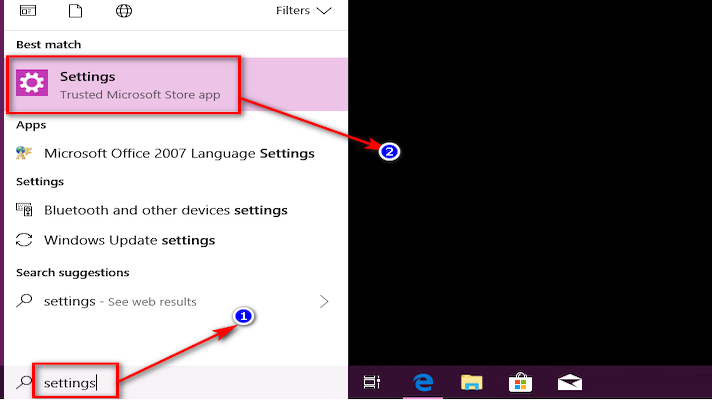This screenshot has width=712, height=400.
Task: Open Task View from the taskbar
Action: (372, 382)
